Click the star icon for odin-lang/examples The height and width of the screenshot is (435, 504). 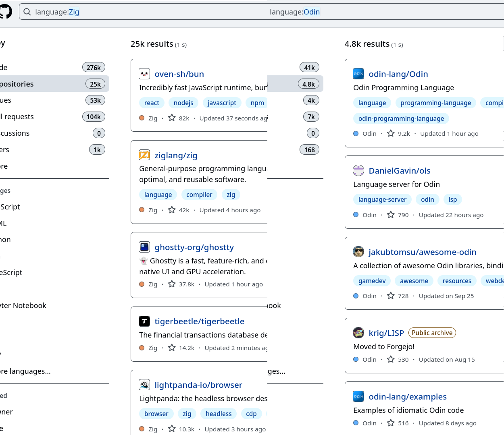391,423
